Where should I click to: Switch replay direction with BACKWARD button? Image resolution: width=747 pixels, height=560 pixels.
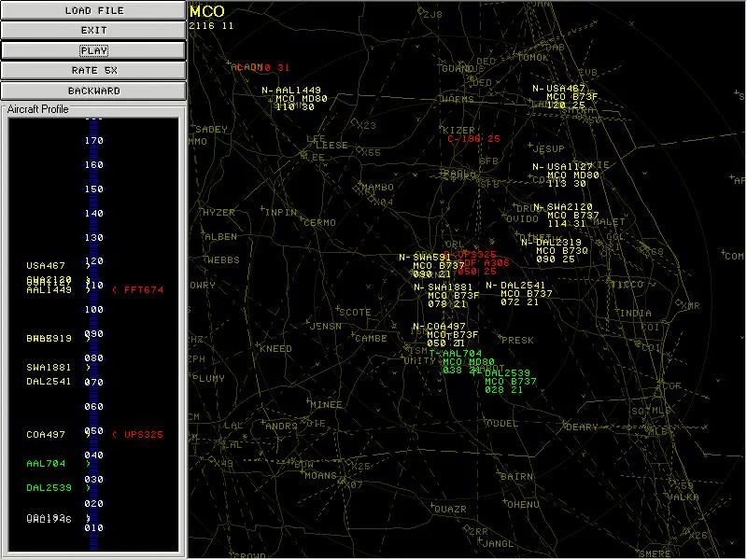click(x=93, y=91)
